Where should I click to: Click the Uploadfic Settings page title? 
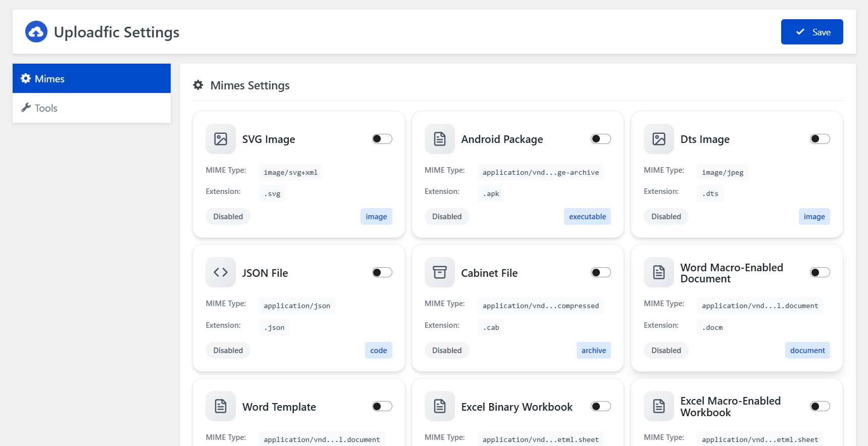pos(117,32)
